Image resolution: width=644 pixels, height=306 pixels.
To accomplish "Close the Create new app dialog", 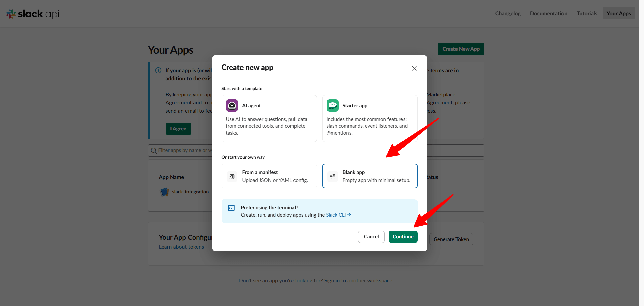I will (x=414, y=68).
